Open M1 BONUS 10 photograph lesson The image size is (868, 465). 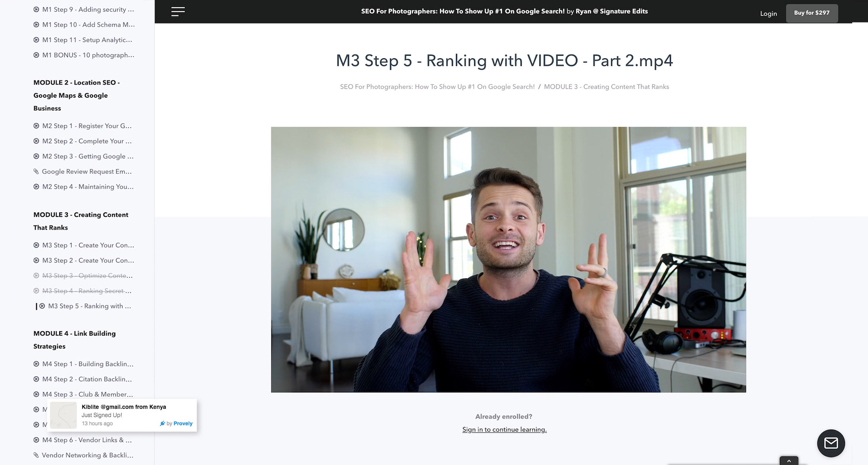coord(88,55)
